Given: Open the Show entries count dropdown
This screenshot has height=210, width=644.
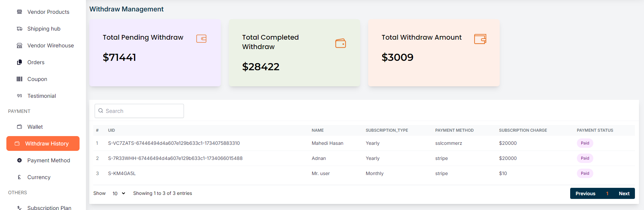Looking at the screenshot, I should point(119,193).
